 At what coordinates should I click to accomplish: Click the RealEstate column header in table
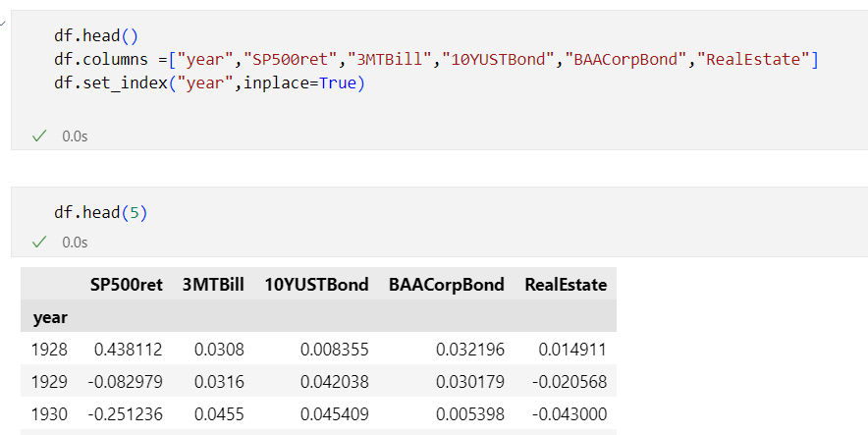[x=566, y=285]
